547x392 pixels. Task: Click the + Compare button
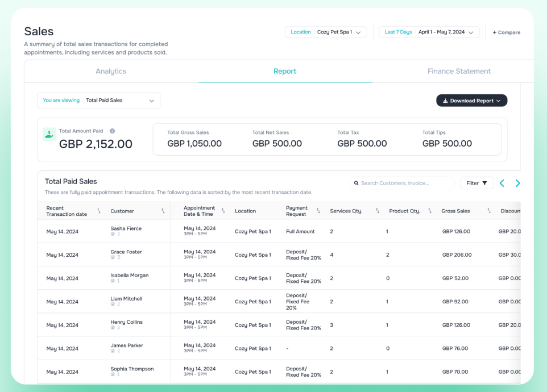506,32
